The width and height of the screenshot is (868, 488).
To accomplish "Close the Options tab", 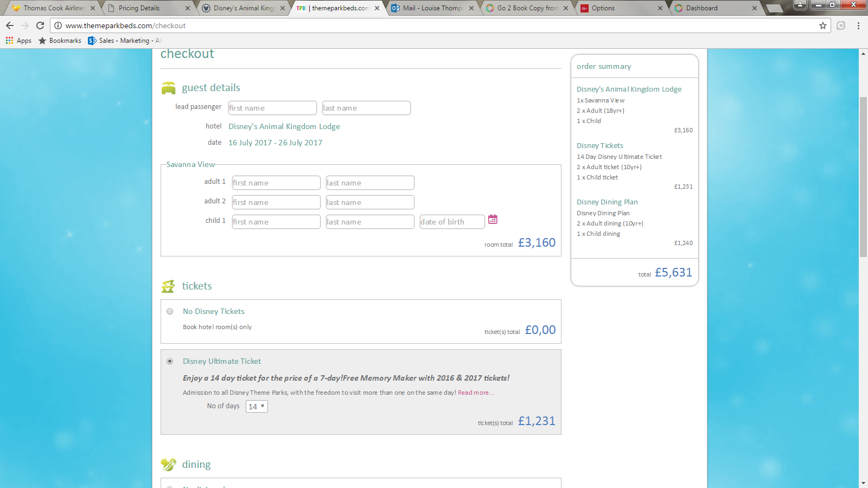I will [x=660, y=8].
